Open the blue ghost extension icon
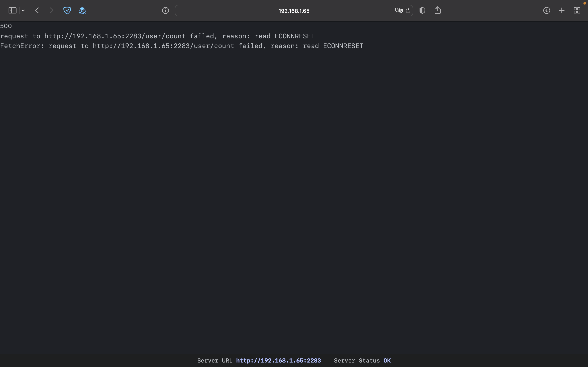 coord(82,11)
